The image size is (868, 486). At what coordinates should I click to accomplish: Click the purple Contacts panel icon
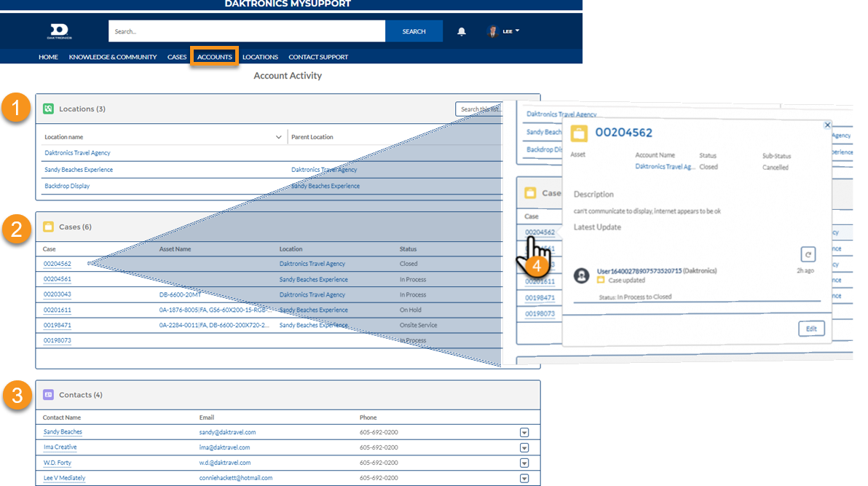[48, 394]
